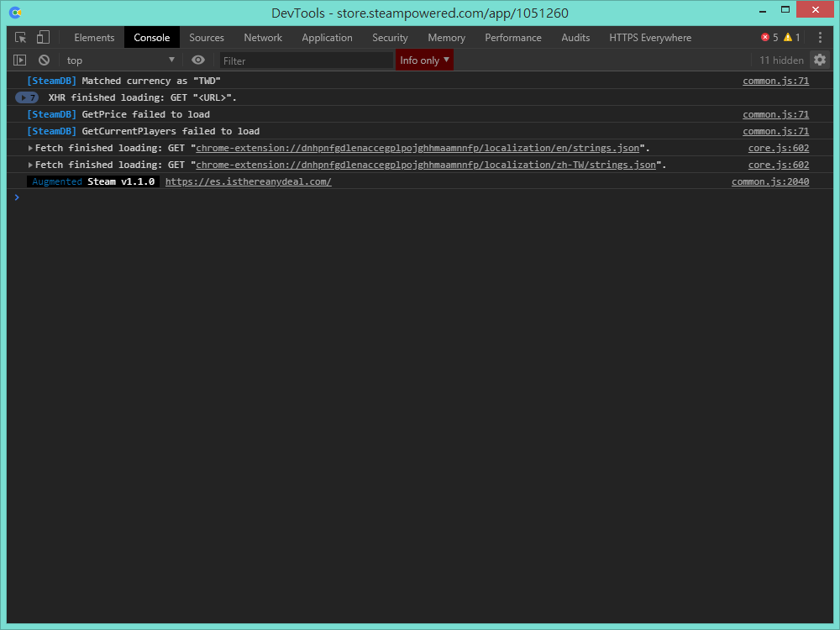
Task: Click the Cent browser icon in title bar
Action: 15,13
